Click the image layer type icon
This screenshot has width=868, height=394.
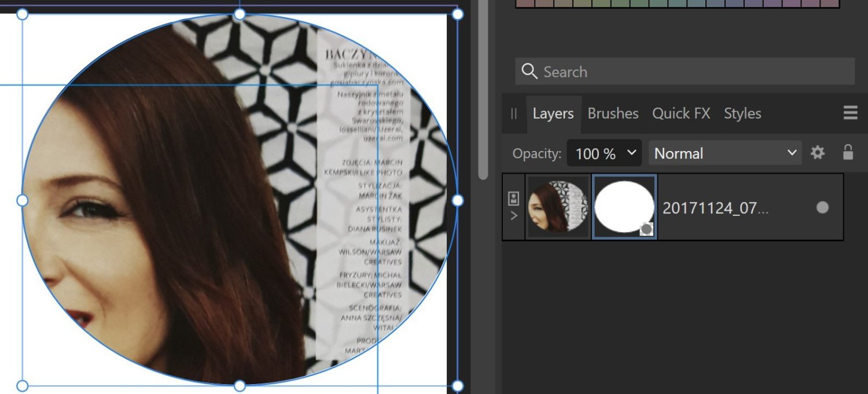click(513, 199)
